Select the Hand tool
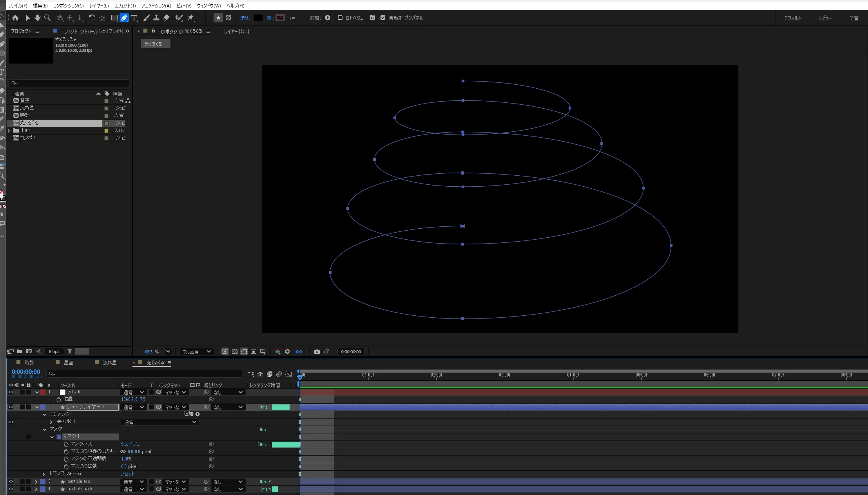The image size is (868, 495). coord(37,18)
